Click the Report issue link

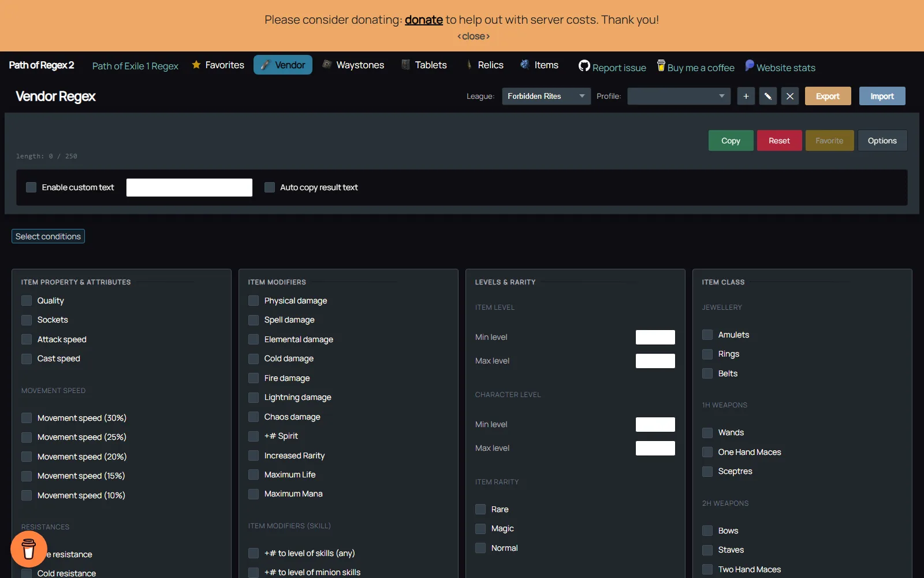(619, 68)
